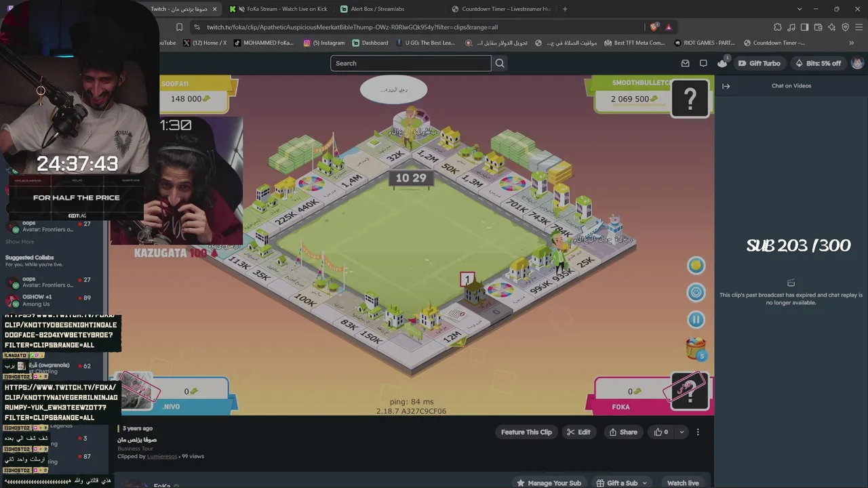The image size is (868, 488).
Task: Focus the Twitch Search input field
Action: [410, 63]
